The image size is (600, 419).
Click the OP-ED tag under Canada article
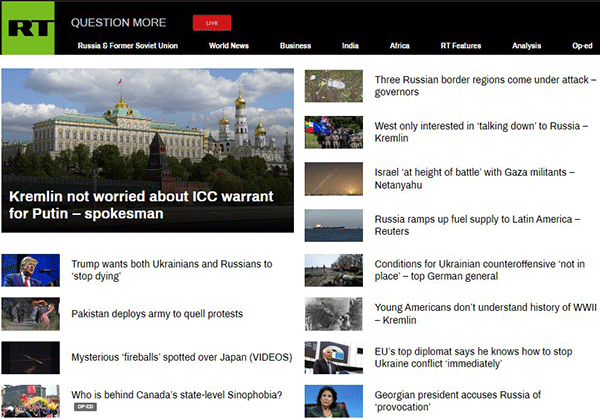tap(85, 408)
